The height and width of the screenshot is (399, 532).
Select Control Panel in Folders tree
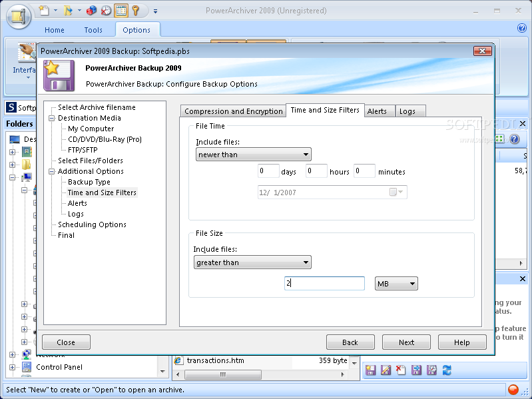click(59, 367)
